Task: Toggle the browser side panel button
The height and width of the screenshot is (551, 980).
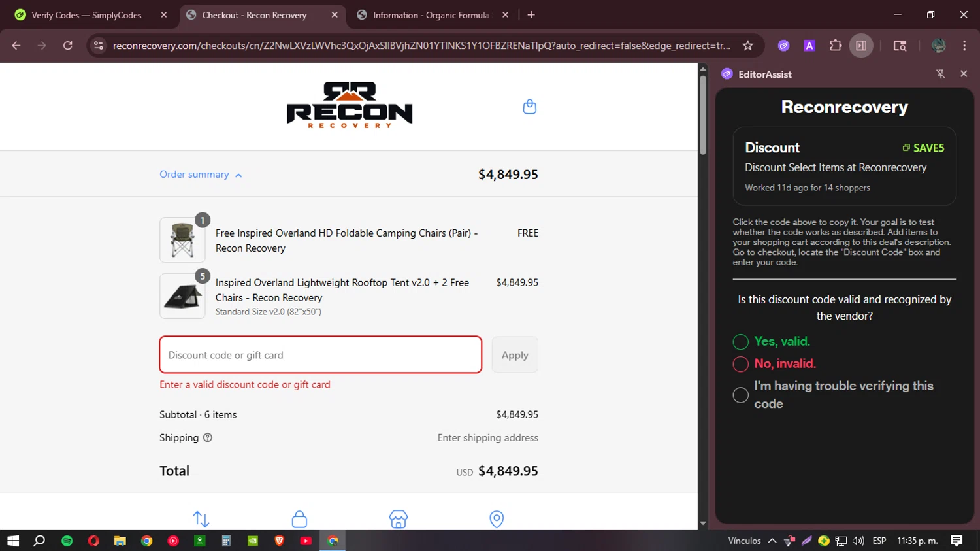Action: tap(861, 46)
